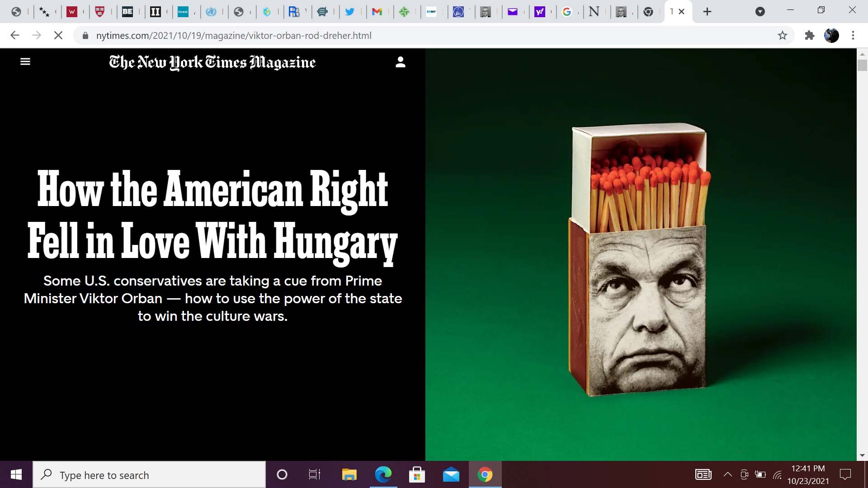Click the account profile icon

(400, 62)
